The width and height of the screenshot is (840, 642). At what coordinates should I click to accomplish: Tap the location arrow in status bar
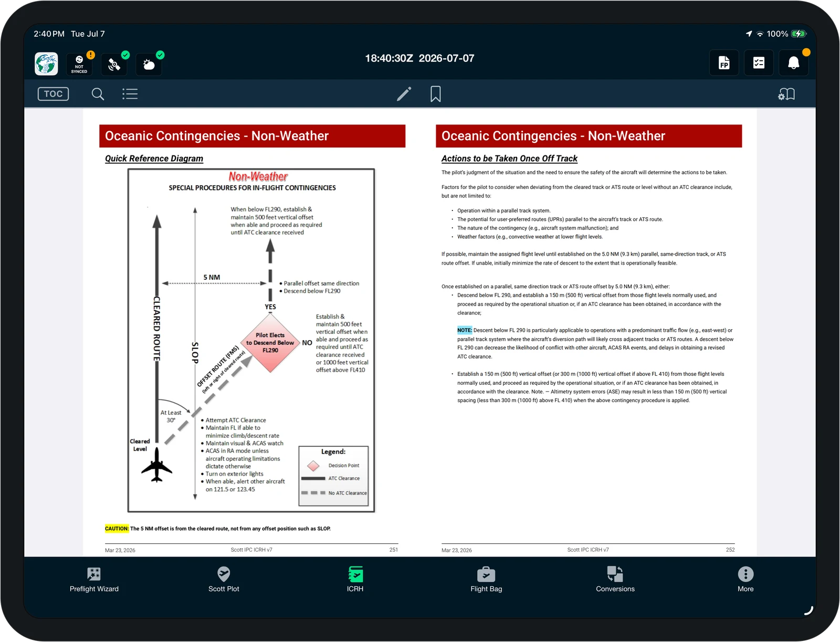point(749,34)
